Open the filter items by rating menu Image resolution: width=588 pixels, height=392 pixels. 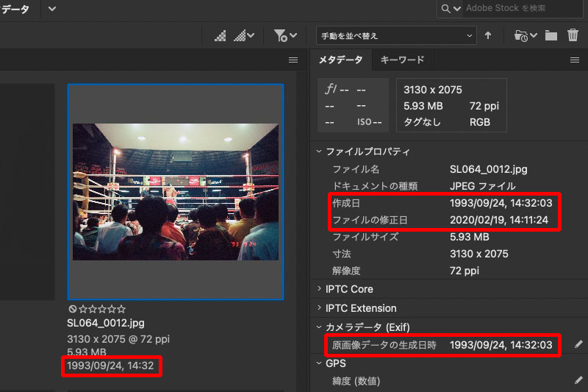[285, 36]
